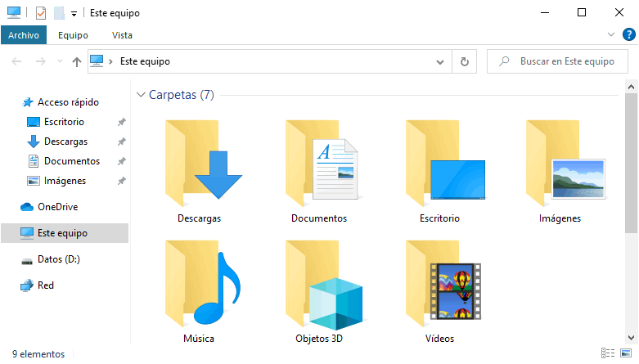Click the New folder icon in title bar

point(59,13)
